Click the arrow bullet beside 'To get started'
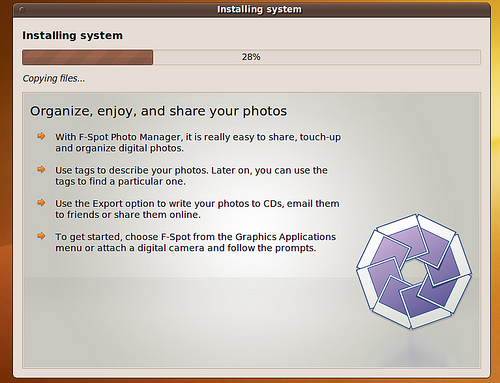Image resolution: width=500 pixels, height=383 pixels. 41,236
